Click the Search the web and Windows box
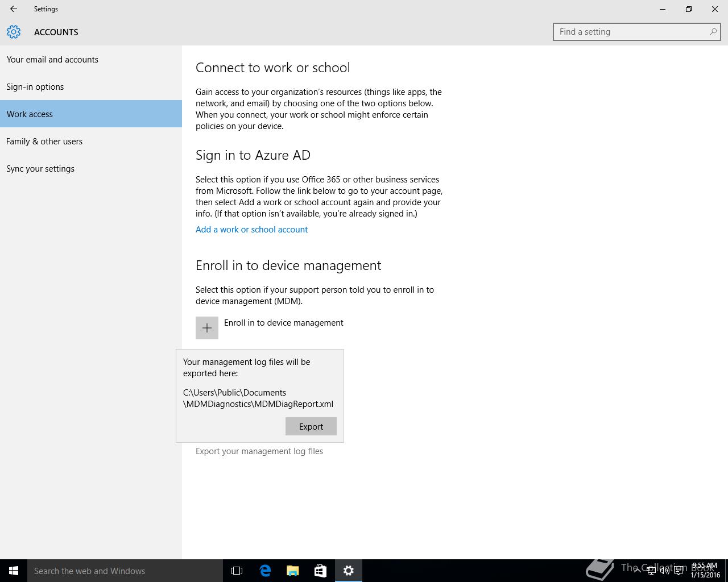The height and width of the screenshot is (582, 728). (125, 571)
